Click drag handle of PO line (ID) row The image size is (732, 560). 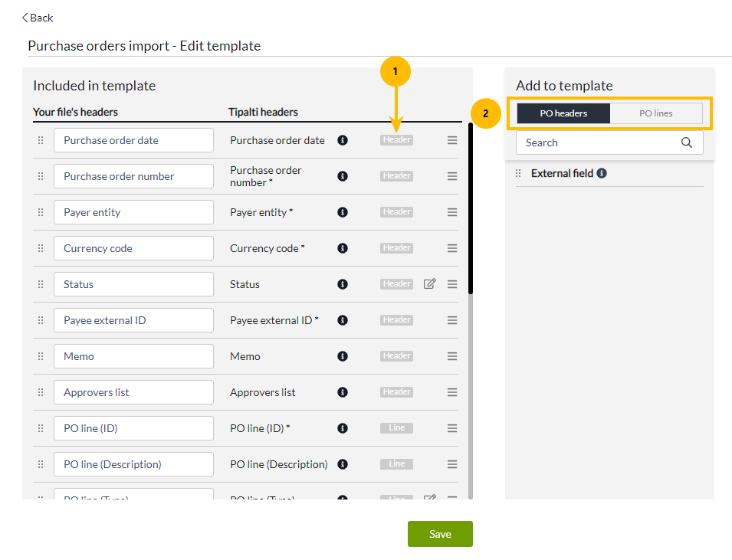(41, 428)
